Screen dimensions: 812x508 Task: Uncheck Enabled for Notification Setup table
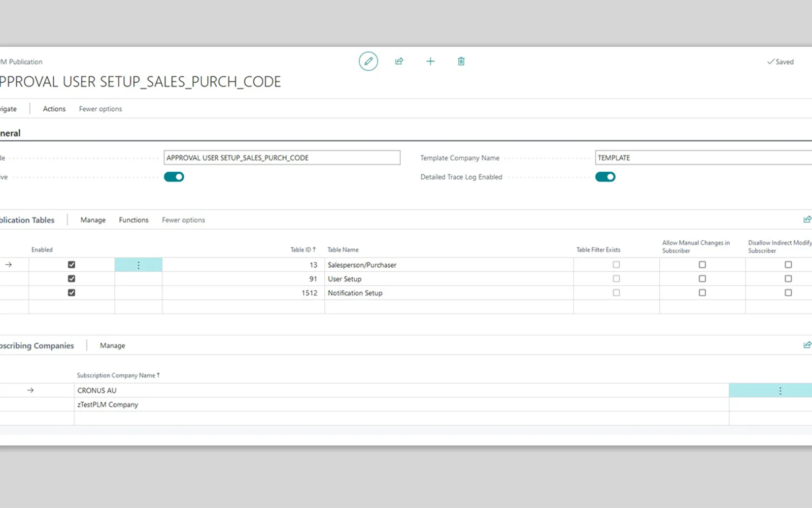click(72, 293)
